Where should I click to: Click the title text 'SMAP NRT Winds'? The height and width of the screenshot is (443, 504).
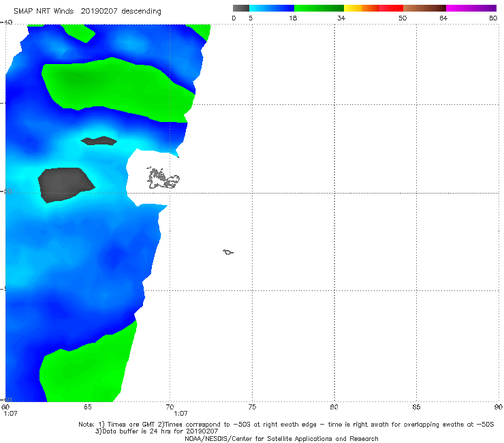[44, 12]
